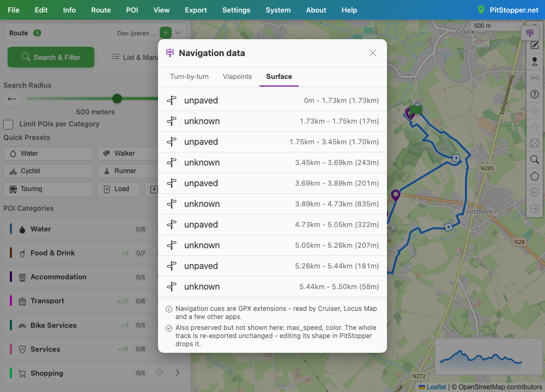Open the Viapoints tab
Image resolution: width=545 pixels, height=392 pixels.
click(237, 76)
